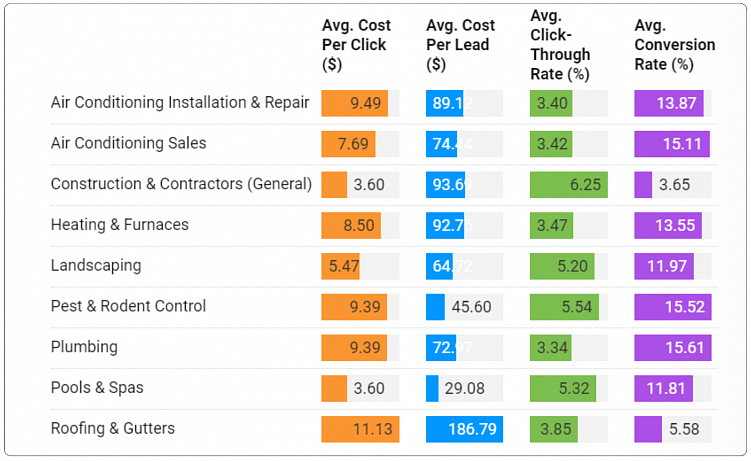Click the Plumbing row label
The height and width of the screenshot is (461, 751).
click(x=84, y=347)
